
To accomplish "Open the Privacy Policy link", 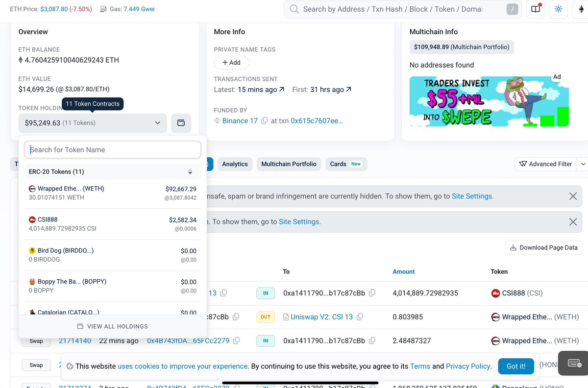I will click(x=468, y=366).
